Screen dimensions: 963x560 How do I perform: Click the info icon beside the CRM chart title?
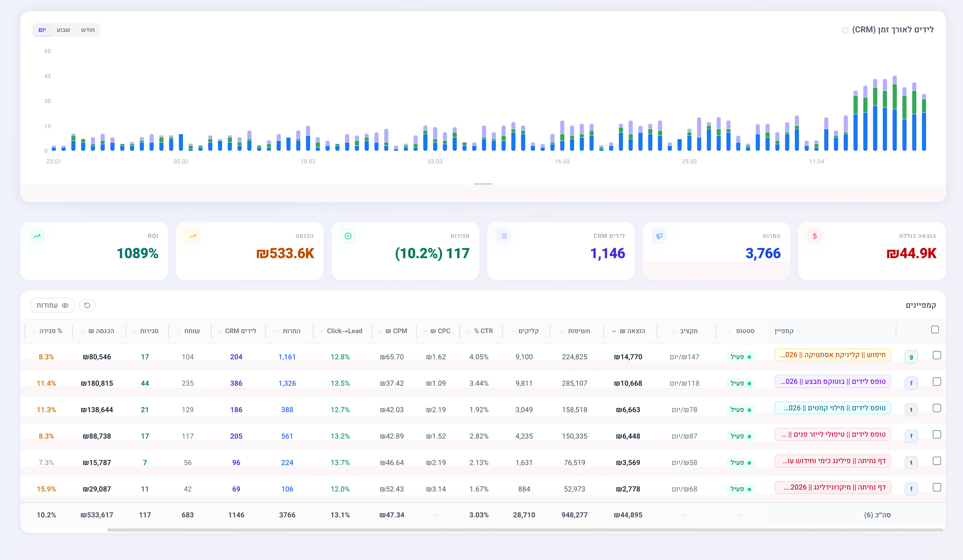pyautogui.click(x=845, y=30)
